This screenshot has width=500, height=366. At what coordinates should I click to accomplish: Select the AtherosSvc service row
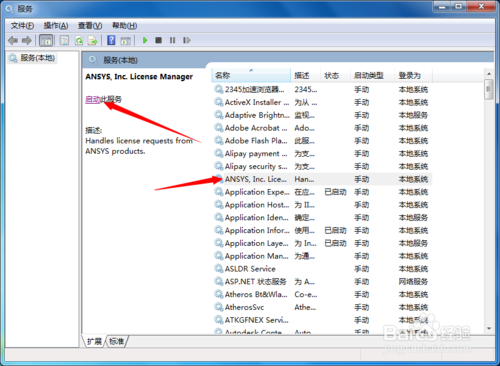(322, 307)
